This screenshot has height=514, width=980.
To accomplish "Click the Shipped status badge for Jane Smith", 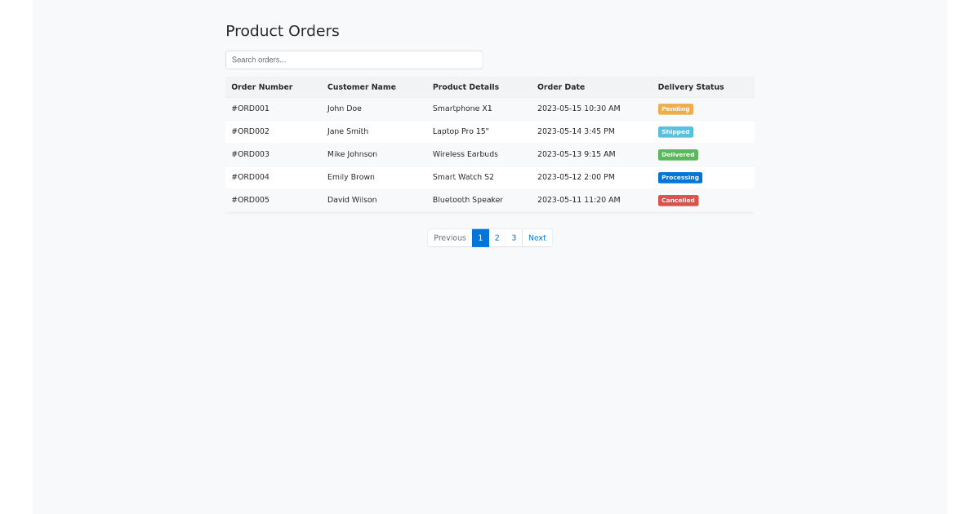I will click(675, 131).
